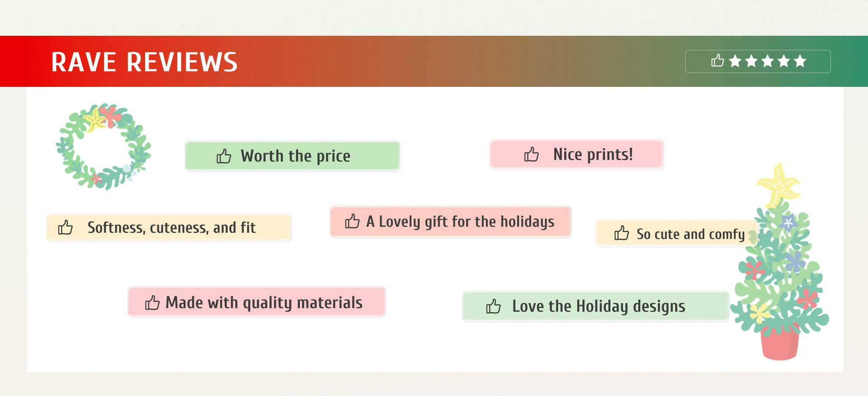Click the Love the Holiday designs text

click(x=599, y=306)
